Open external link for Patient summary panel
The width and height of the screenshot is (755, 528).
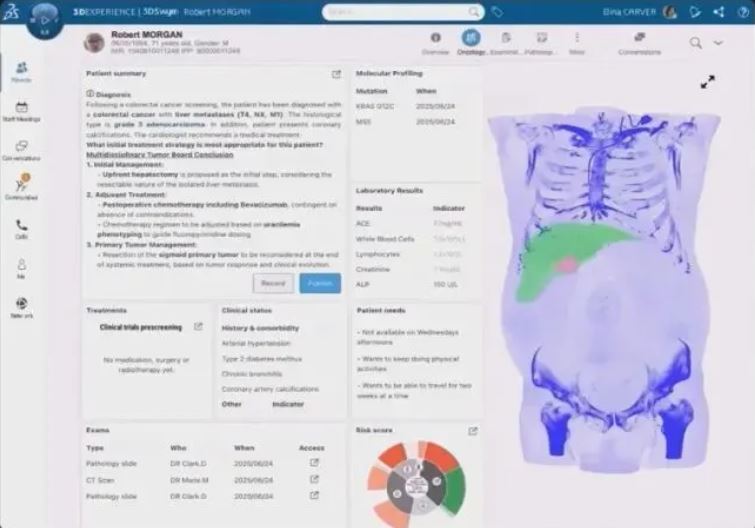point(336,74)
